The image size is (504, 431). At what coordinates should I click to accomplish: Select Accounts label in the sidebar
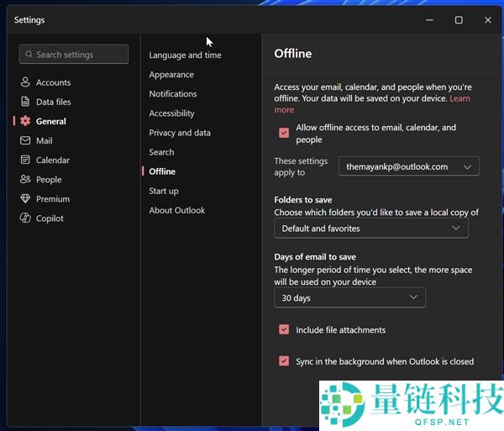[x=54, y=82]
